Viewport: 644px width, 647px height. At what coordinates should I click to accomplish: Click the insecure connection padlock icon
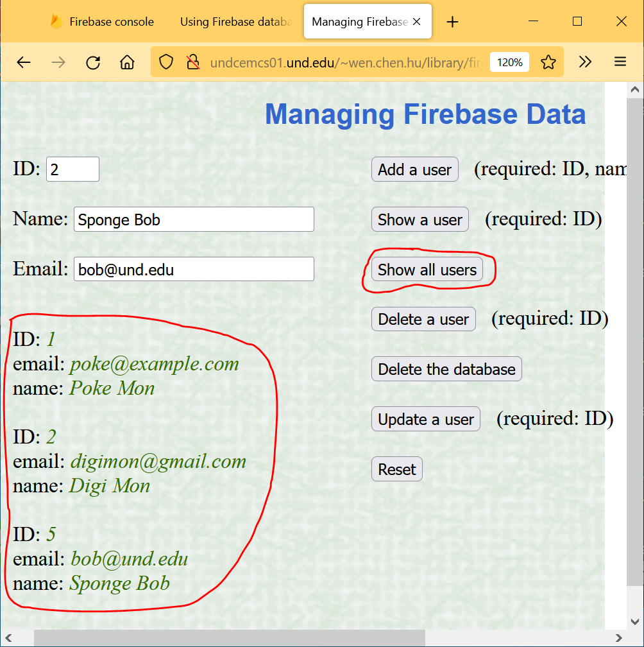point(192,62)
